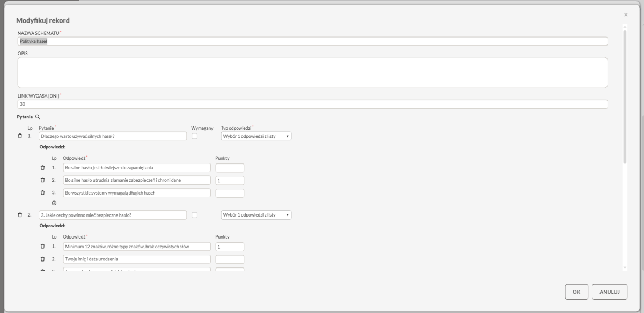Click the Punkts field for 'Bo silne hasło utrudnia'
This screenshot has height=313, width=644.
230,180
